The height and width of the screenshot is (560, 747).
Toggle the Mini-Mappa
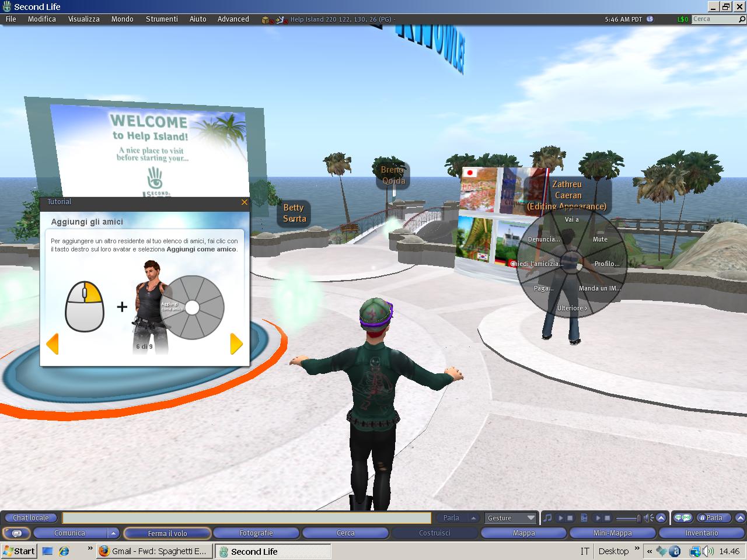(x=613, y=533)
